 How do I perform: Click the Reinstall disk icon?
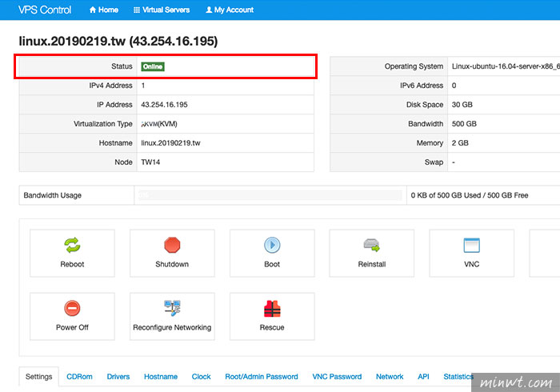372,245
